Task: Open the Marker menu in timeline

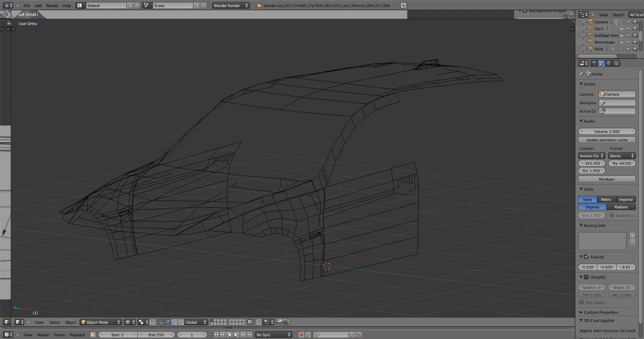Action: [x=43, y=335]
